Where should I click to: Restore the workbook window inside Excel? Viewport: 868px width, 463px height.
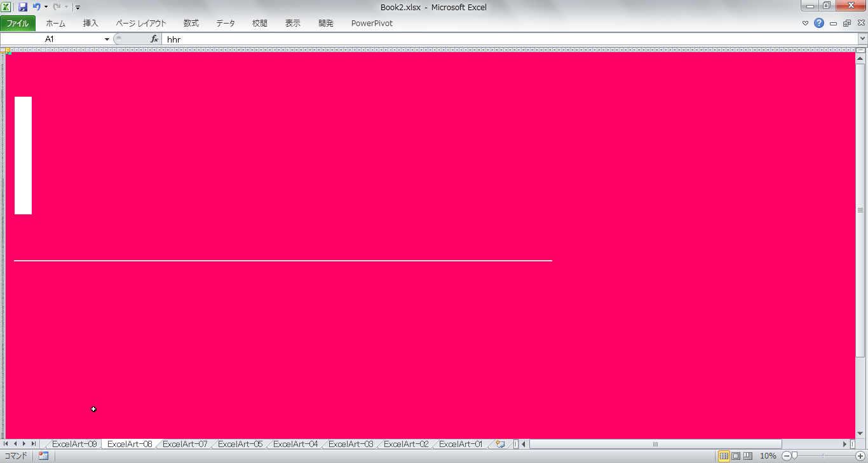(846, 24)
